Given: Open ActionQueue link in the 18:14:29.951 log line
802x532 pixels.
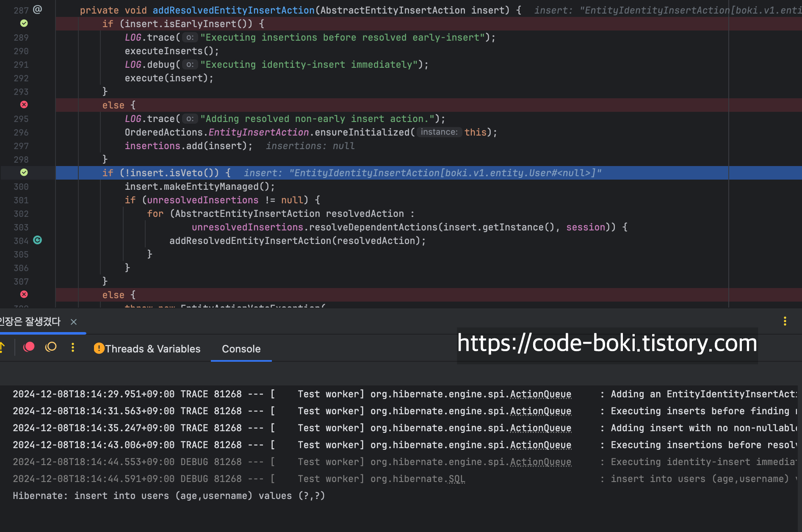Looking at the screenshot, I should [x=541, y=394].
